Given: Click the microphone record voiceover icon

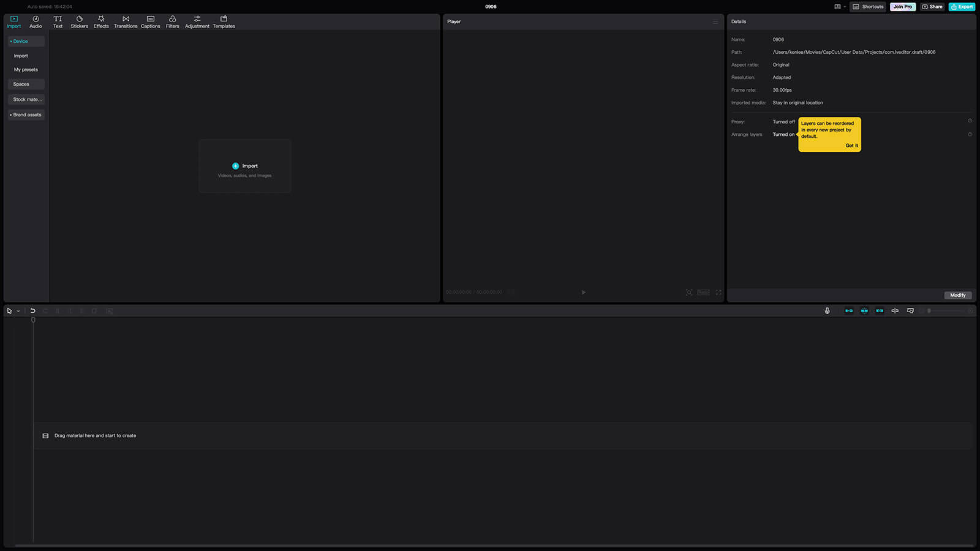Looking at the screenshot, I should click(827, 311).
